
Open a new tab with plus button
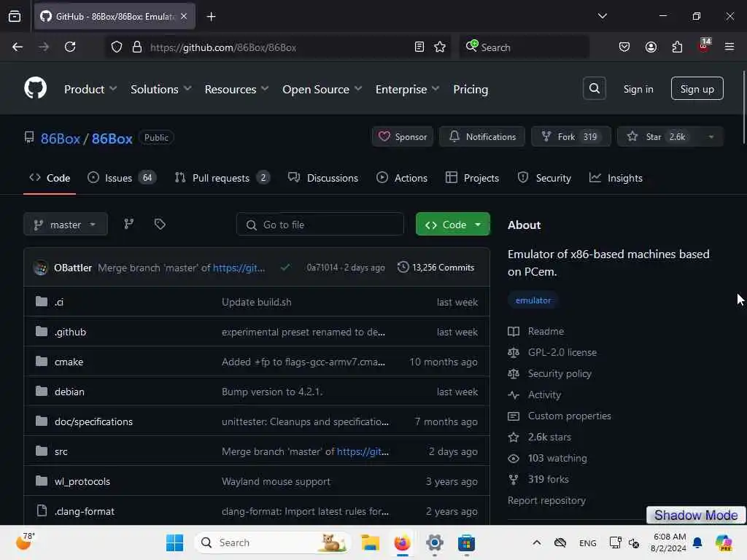211,17
